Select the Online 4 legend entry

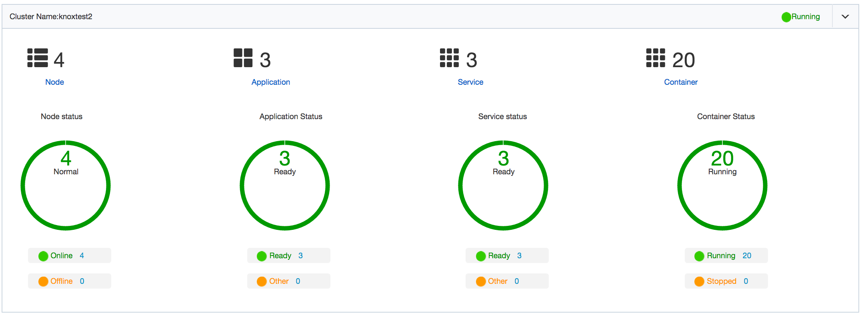coord(70,255)
